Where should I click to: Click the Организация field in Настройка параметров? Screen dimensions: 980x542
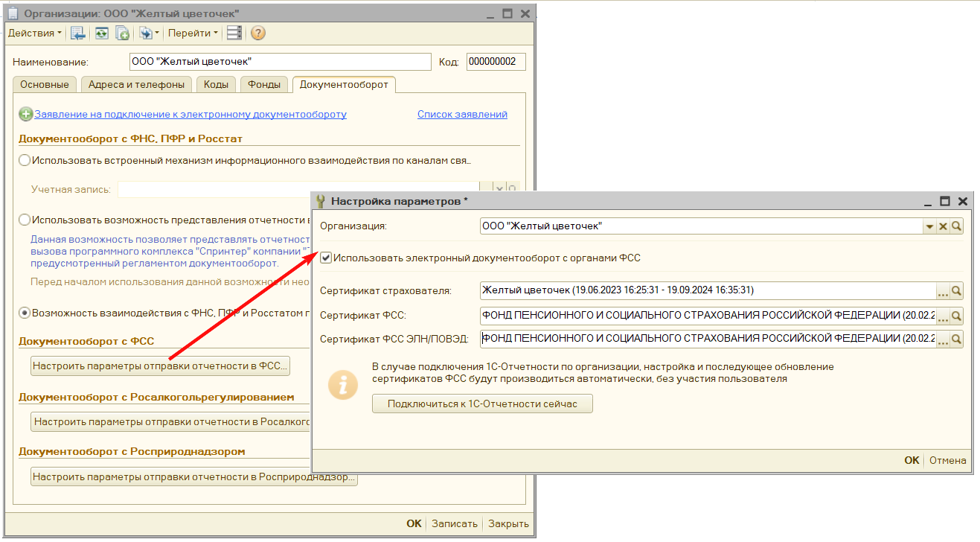click(x=702, y=226)
